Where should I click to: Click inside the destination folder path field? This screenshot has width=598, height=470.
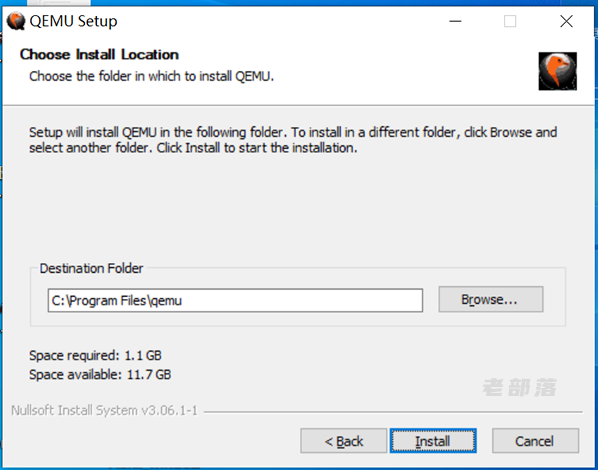point(235,301)
